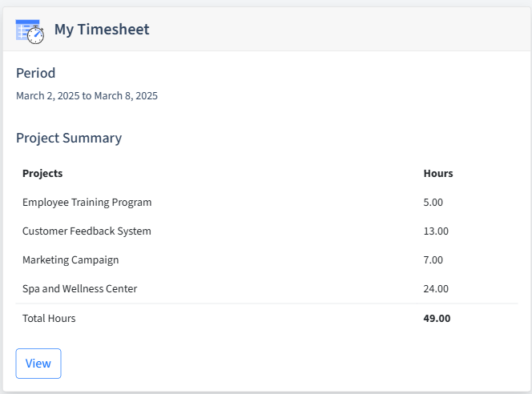
Task: Click the 5.00 hours value
Action: (433, 203)
